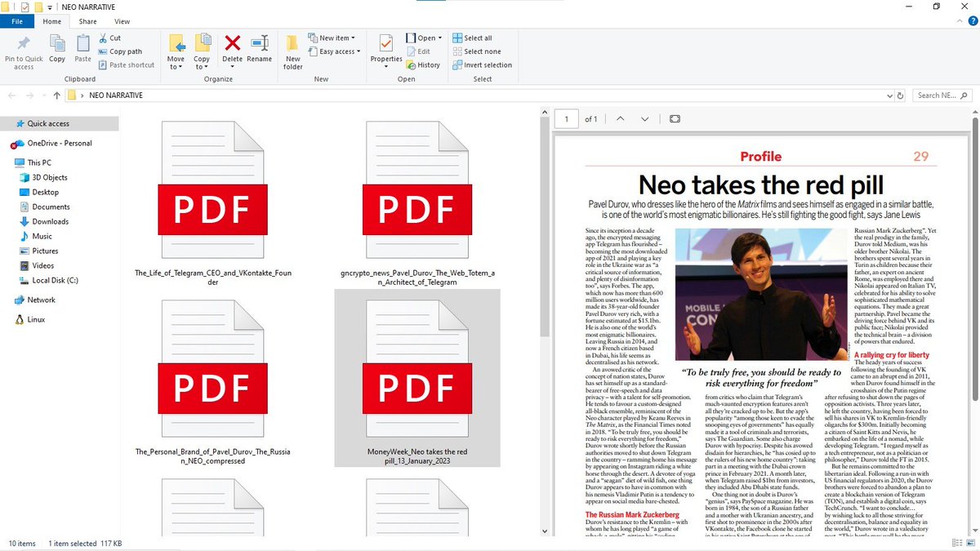Image resolution: width=980 pixels, height=551 pixels.
Task: Choose Copy path in the ribbon
Action: click(119, 51)
